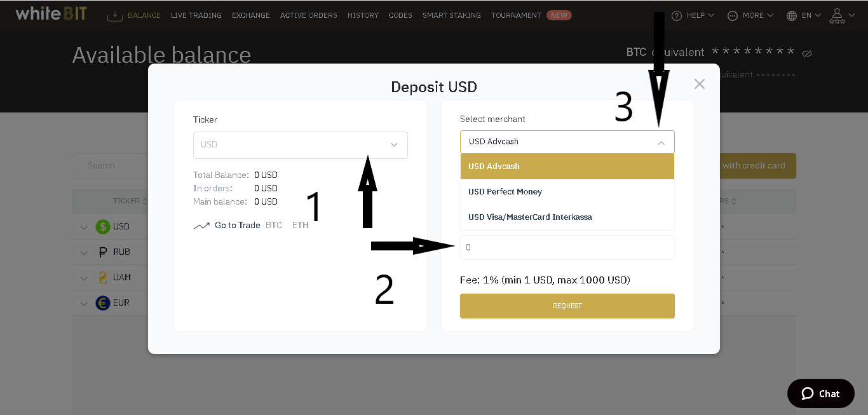Image resolution: width=868 pixels, height=415 pixels.
Task: Click the Main balance 0 USD value
Action: (266, 201)
